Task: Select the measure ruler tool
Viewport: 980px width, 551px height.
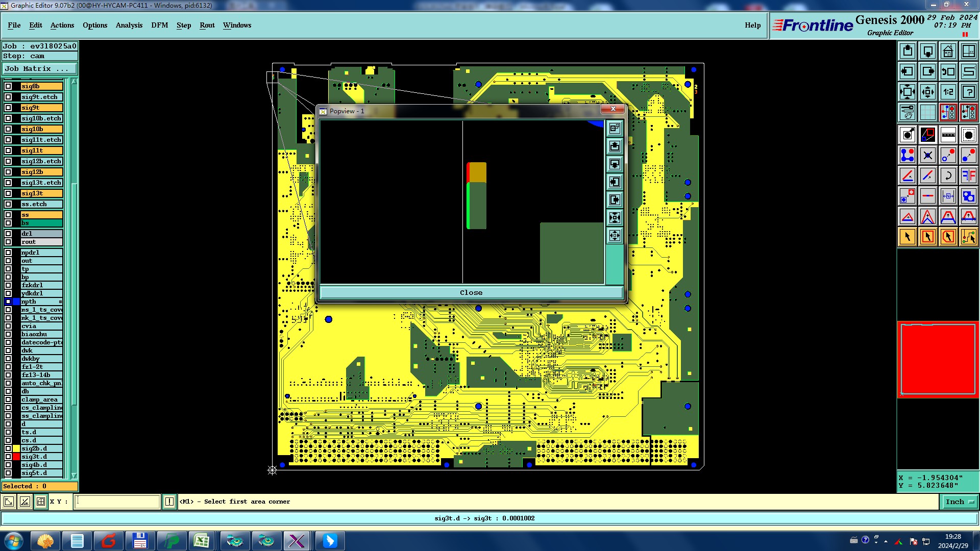Action: (x=948, y=135)
